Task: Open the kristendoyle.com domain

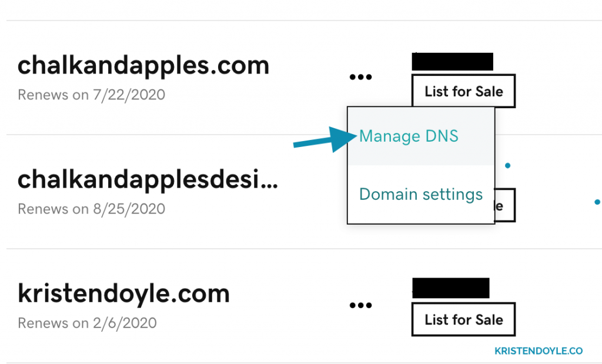Action: 123,294
